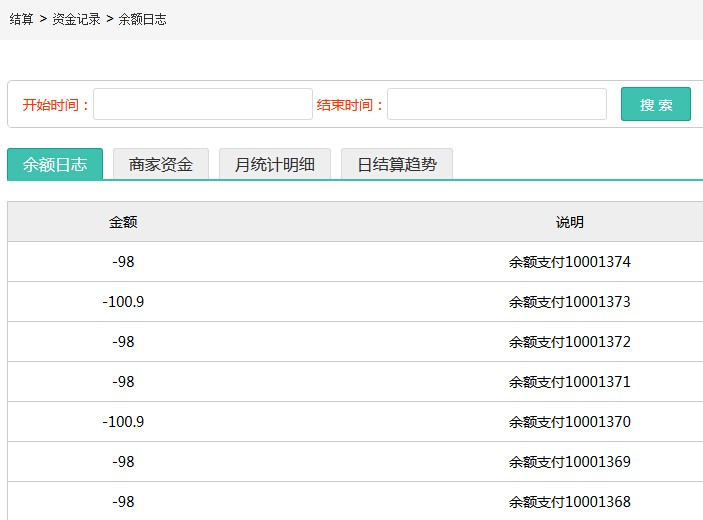The image size is (703, 520).
Task: Click the -100.9 amount in row 10001370
Action: (x=123, y=421)
